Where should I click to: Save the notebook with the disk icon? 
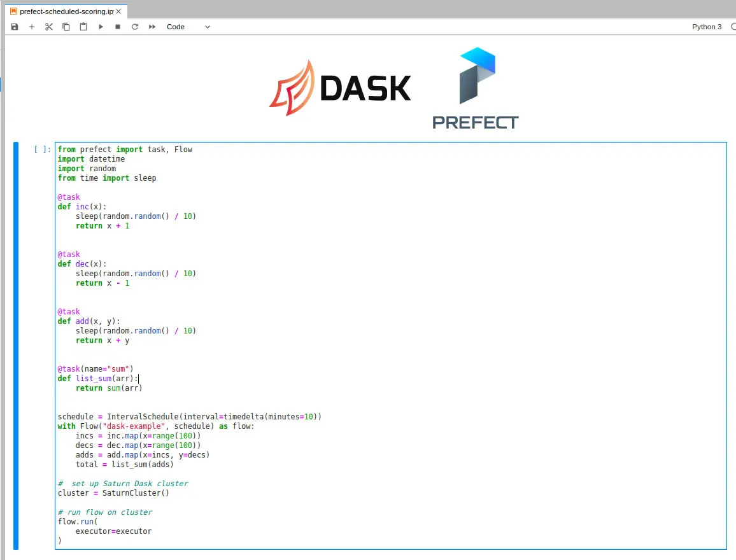point(15,27)
